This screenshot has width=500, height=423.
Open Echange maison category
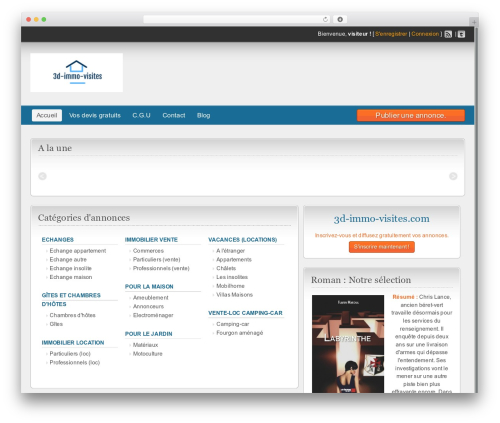click(71, 277)
